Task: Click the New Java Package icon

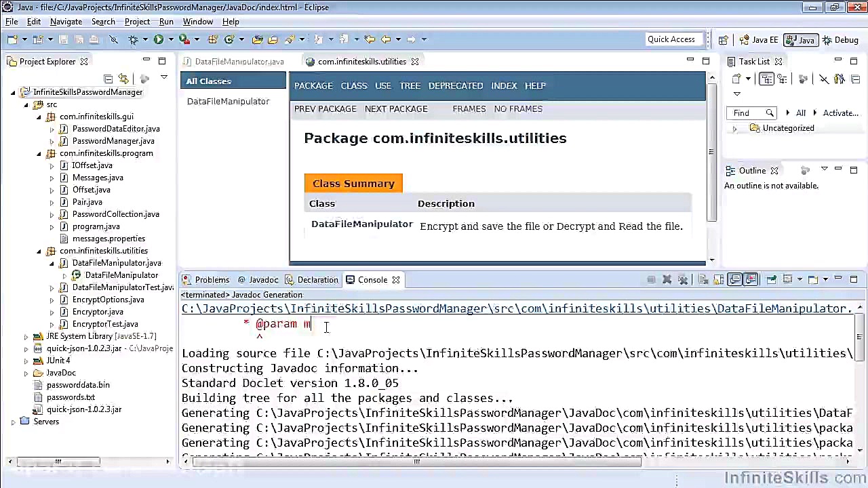Action: point(213,39)
